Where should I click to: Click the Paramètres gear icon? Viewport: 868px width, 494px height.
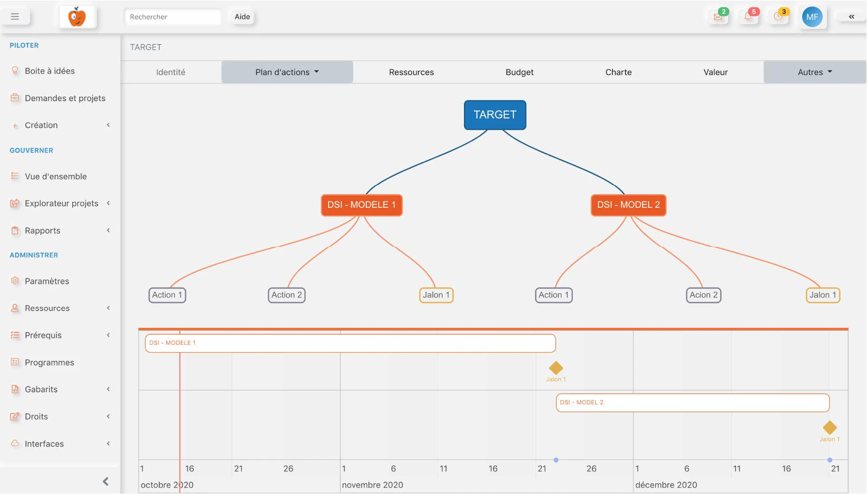pos(15,281)
